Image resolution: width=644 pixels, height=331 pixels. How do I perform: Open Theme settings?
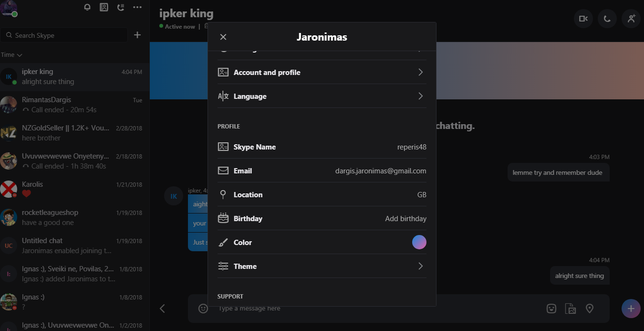[x=322, y=266]
